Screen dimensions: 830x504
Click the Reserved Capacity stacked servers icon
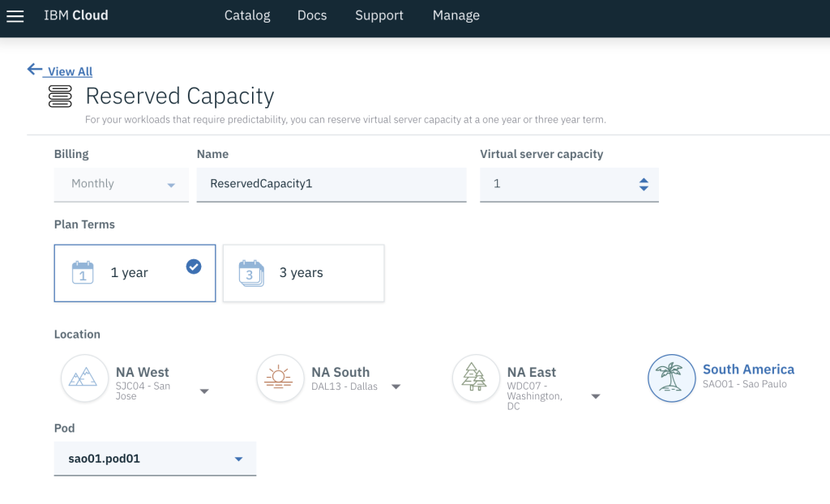click(x=60, y=96)
